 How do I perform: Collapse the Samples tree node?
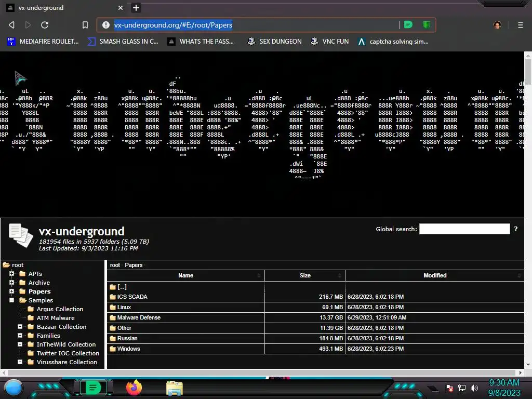pyautogui.click(x=11, y=300)
